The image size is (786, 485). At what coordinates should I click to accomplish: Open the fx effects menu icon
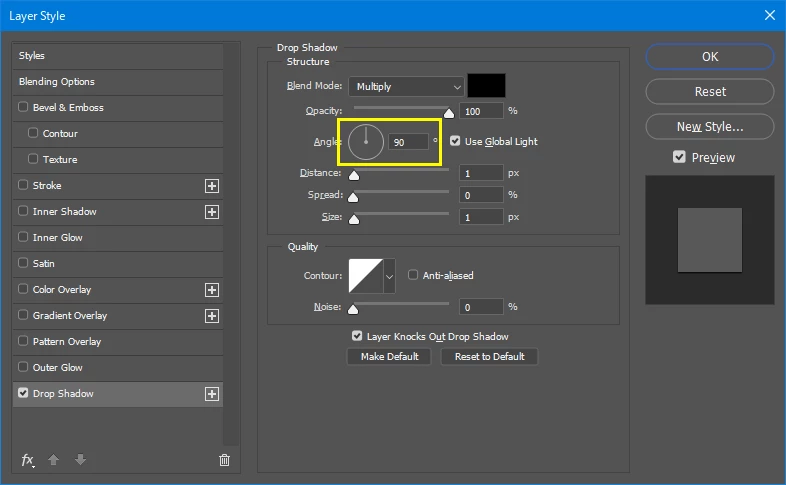click(28, 459)
